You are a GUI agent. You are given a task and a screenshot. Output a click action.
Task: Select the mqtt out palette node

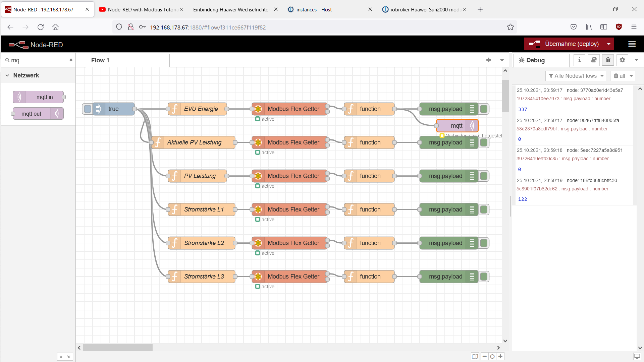click(x=38, y=114)
